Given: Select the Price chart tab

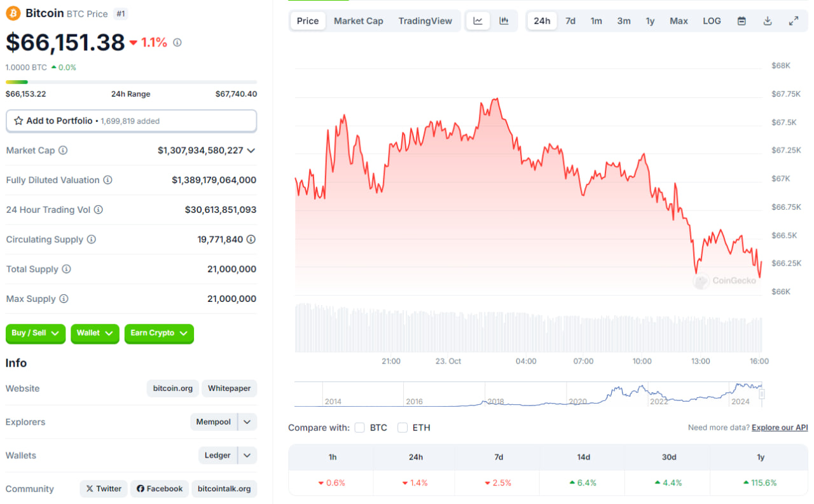Looking at the screenshot, I should pyautogui.click(x=308, y=21).
